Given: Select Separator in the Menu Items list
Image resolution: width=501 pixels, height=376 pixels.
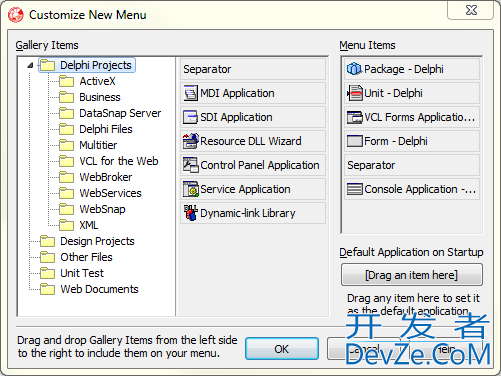Looking at the screenshot, I should click(x=412, y=165).
